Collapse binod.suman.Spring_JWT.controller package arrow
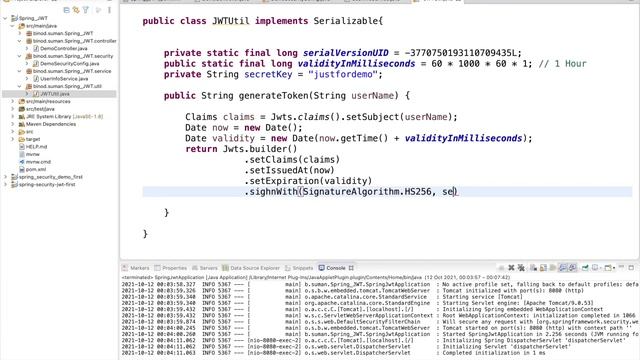 (20, 41)
